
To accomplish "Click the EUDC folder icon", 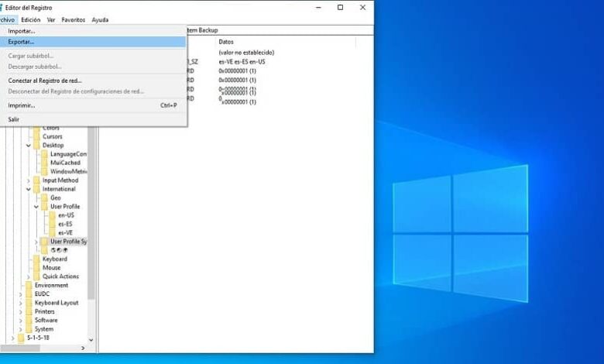I will pos(29,294).
